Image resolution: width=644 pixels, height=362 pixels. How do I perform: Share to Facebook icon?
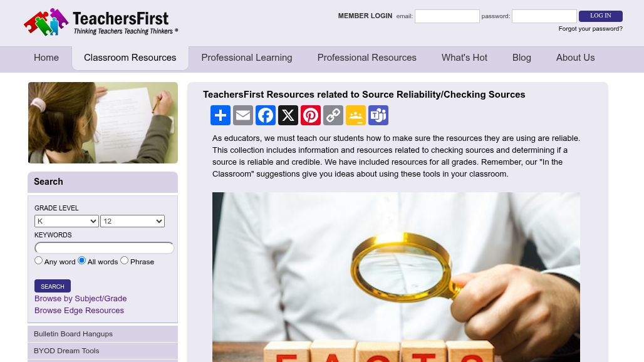click(266, 115)
